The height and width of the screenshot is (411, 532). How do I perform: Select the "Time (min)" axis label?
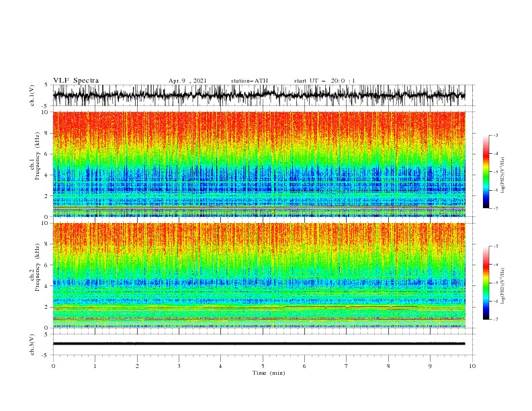pyautogui.click(x=269, y=373)
